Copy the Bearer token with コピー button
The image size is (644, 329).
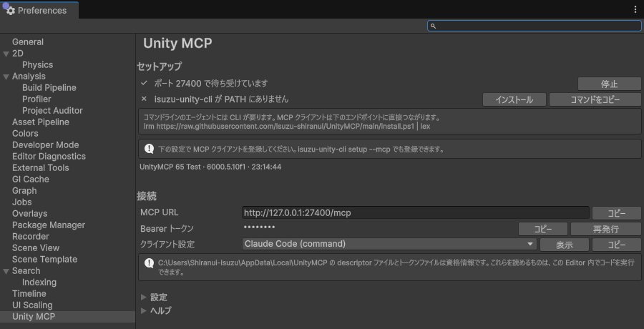click(543, 229)
